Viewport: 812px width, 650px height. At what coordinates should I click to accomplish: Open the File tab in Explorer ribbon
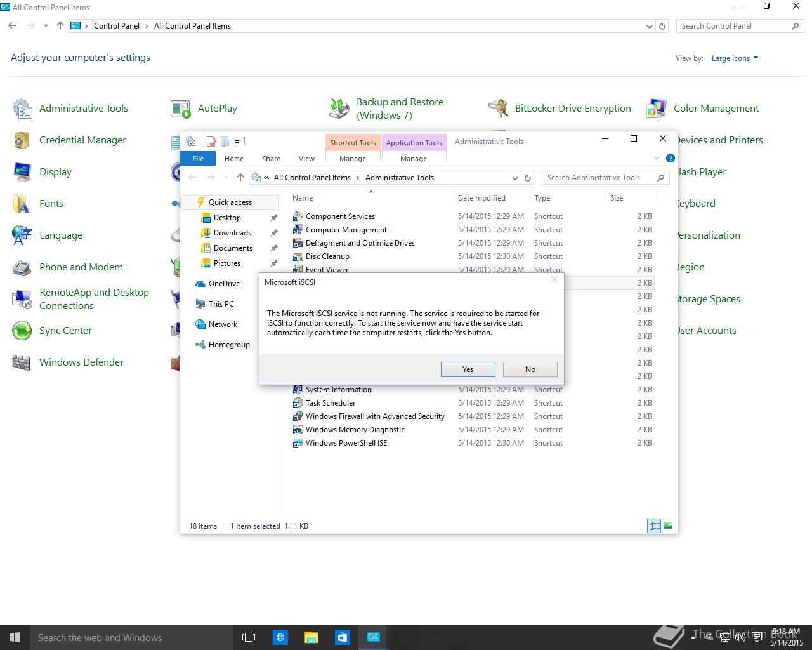pos(198,159)
